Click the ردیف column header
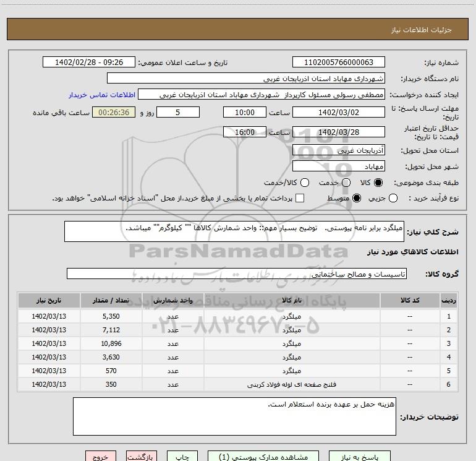This screenshot has height=461, width=476. 449,301
